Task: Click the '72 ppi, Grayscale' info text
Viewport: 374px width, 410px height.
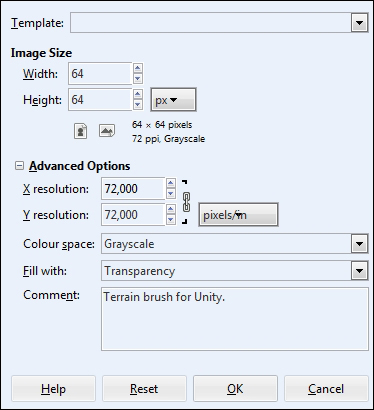Action: pos(168,139)
